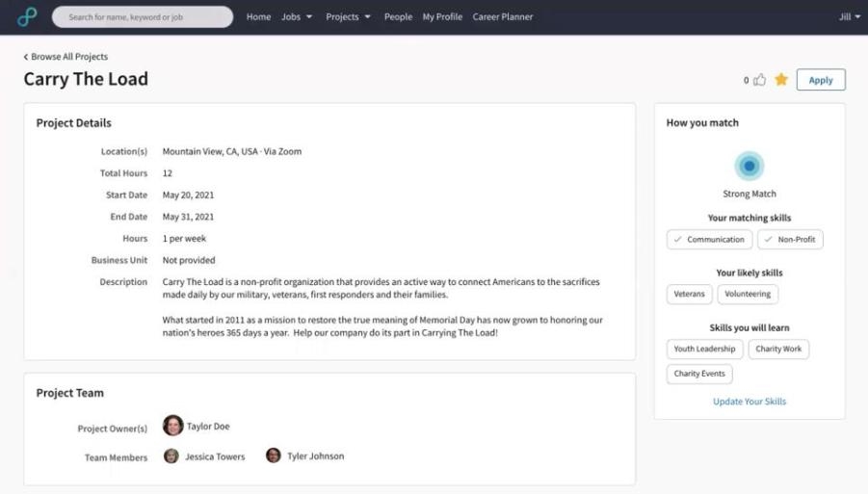Click the Browse All Projects link
The image size is (868, 494).
[69, 57]
